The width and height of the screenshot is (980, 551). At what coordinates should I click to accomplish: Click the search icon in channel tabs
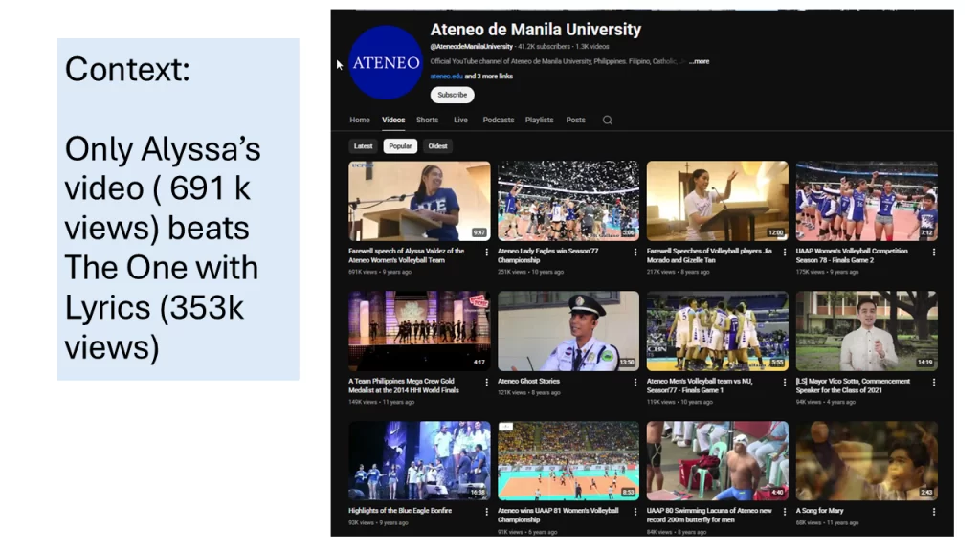click(x=607, y=121)
